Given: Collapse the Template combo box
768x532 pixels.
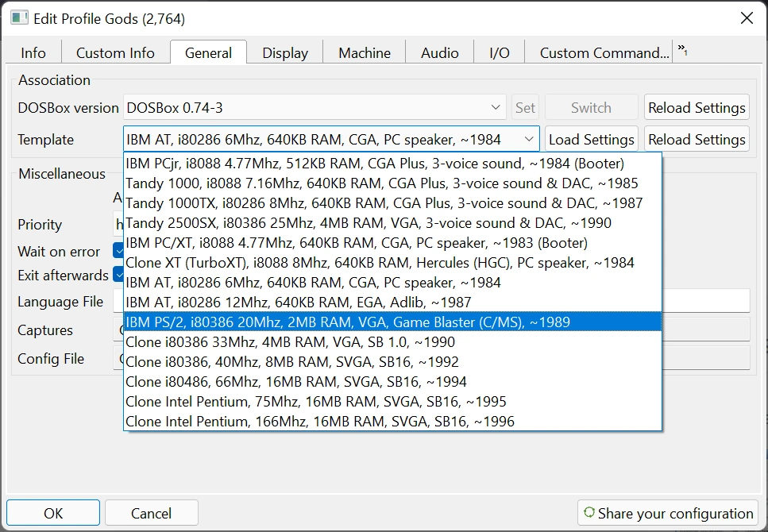Looking at the screenshot, I should [x=529, y=140].
